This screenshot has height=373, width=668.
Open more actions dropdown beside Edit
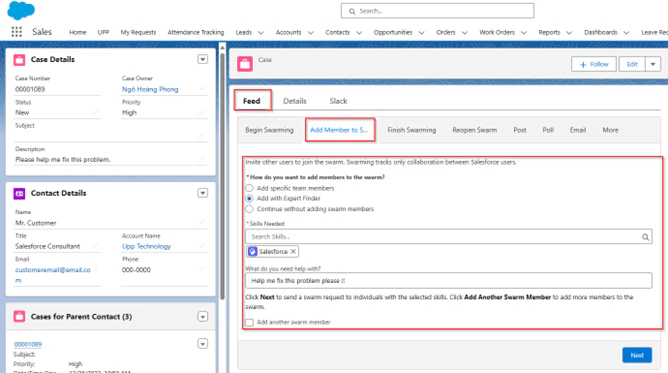653,64
